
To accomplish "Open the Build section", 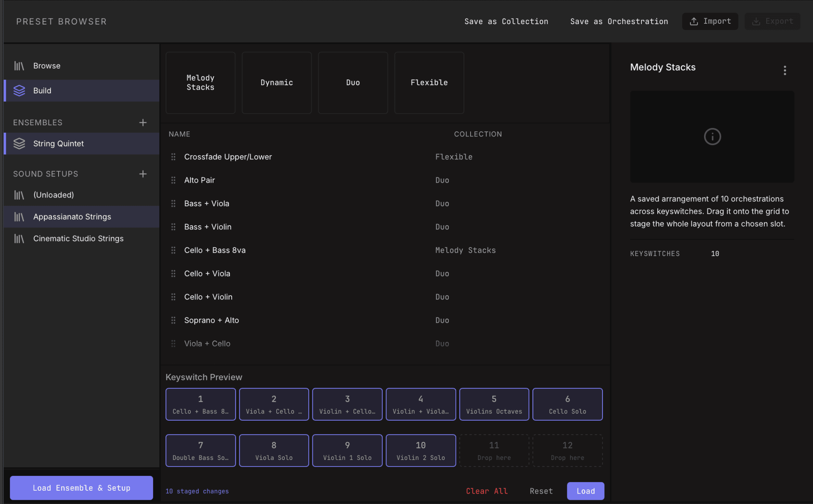I will pyautogui.click(x=82, y=90).
